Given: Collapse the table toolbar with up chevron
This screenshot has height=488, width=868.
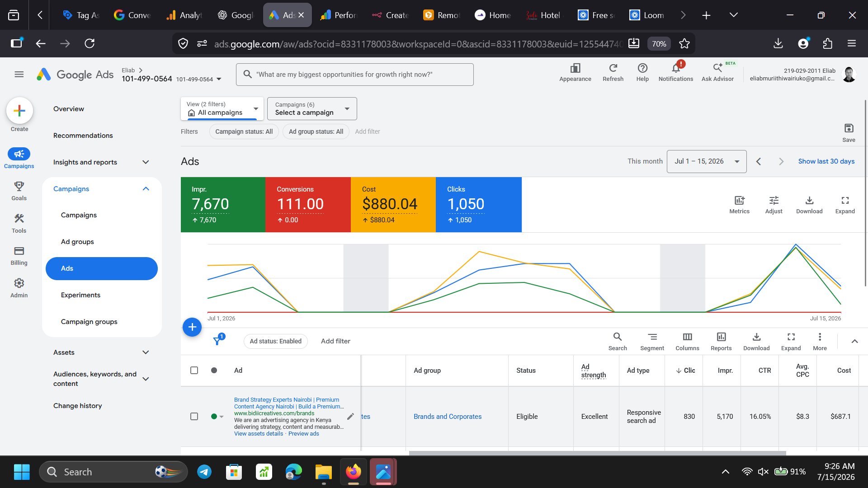Looking at the screenshot, I should pyautogui.click(x=854, y=341).
